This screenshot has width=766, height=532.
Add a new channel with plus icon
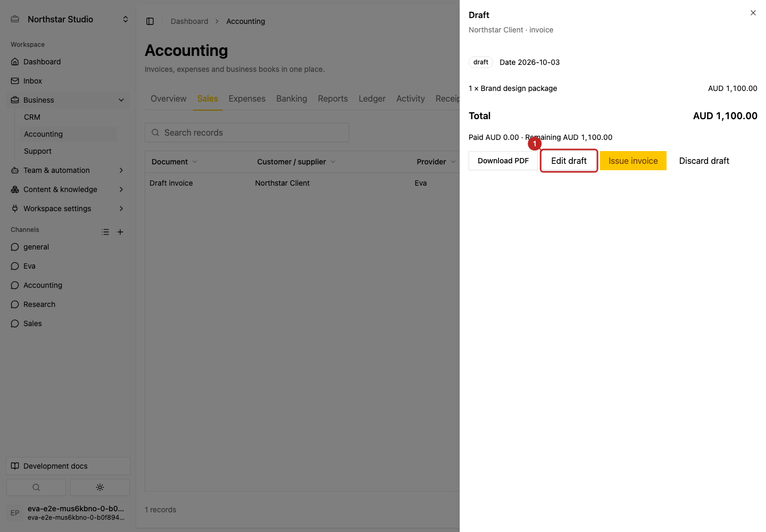[120, 232]
